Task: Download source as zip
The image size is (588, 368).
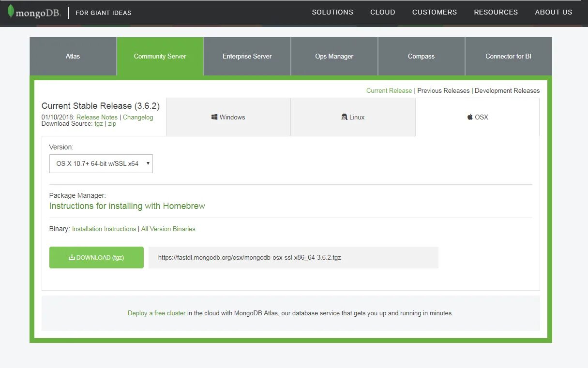Action: [x=112, y=124]
